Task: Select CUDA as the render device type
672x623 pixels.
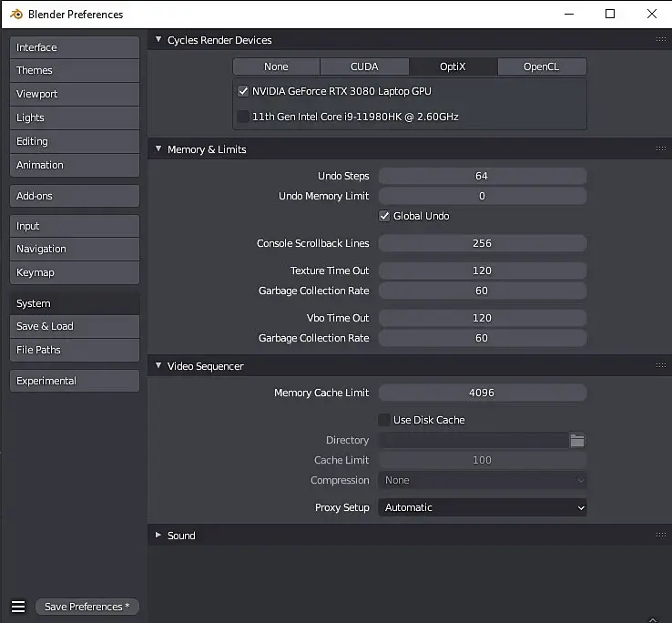Action: tap(364, 66)
